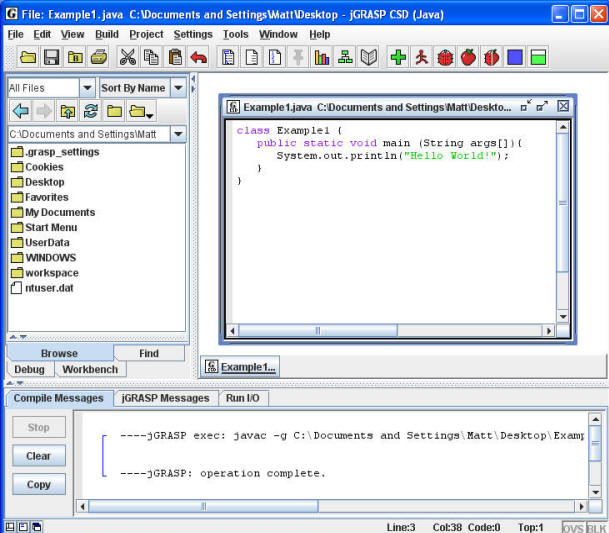Viewport: 609px width, 533px height.
Task: Save the file with the floppy disk icon
Action: pos(51,57)
